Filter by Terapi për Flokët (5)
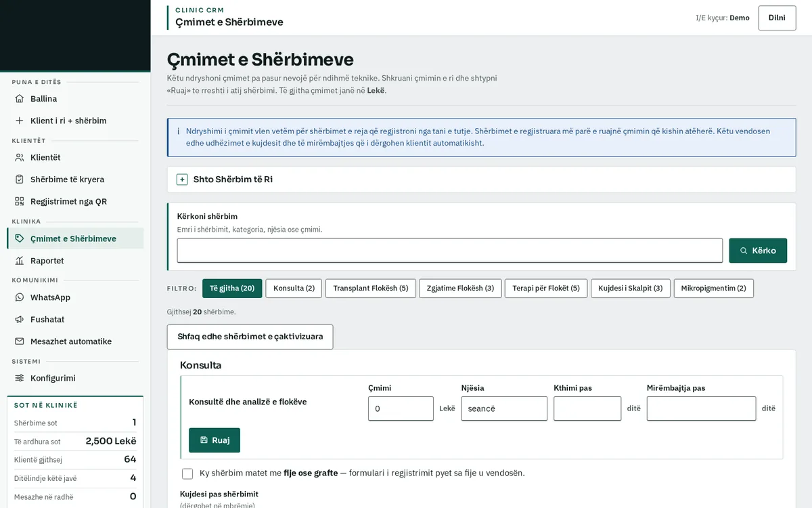 [x=546, y=289]
